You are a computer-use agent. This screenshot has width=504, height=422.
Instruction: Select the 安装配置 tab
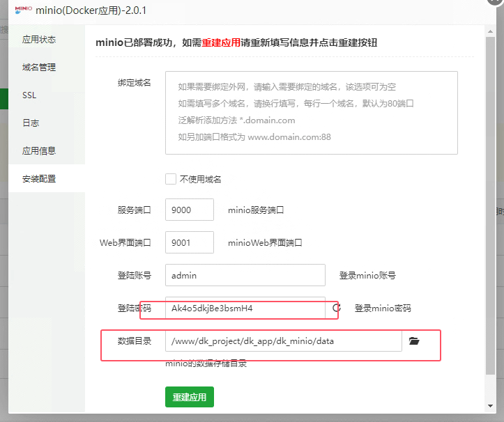pyautogui.click(x=47, y=178)
